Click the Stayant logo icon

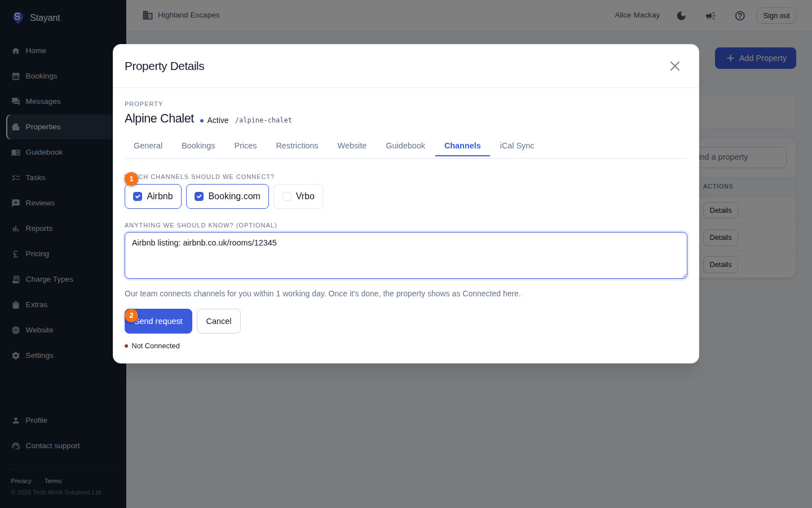[17, 17]
